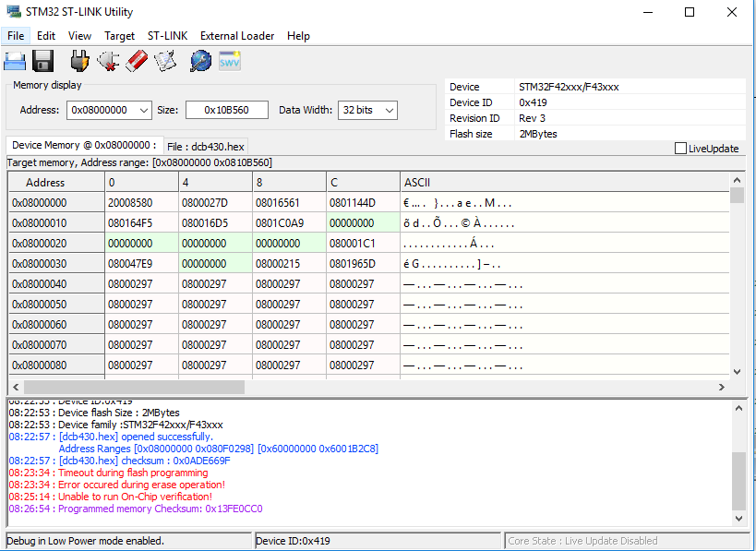Click log panel scroll down arrow
756x551 pixels.
click(738, 518)
